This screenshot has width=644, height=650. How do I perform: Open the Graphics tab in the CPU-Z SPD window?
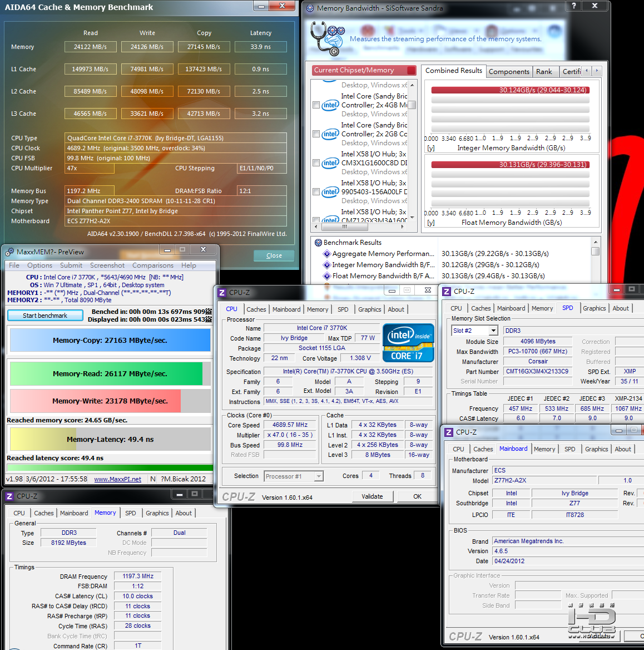point(595,308)
